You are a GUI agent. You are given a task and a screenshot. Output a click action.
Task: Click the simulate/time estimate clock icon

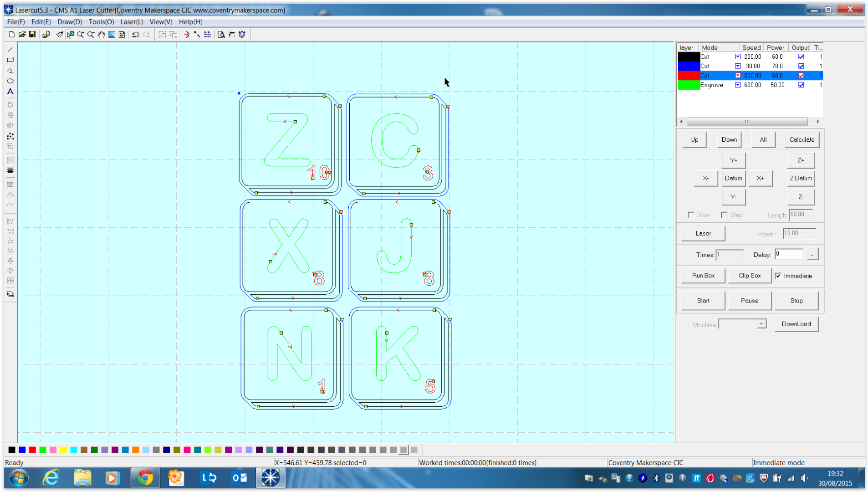pyautogui.click(x=242, y=35)
